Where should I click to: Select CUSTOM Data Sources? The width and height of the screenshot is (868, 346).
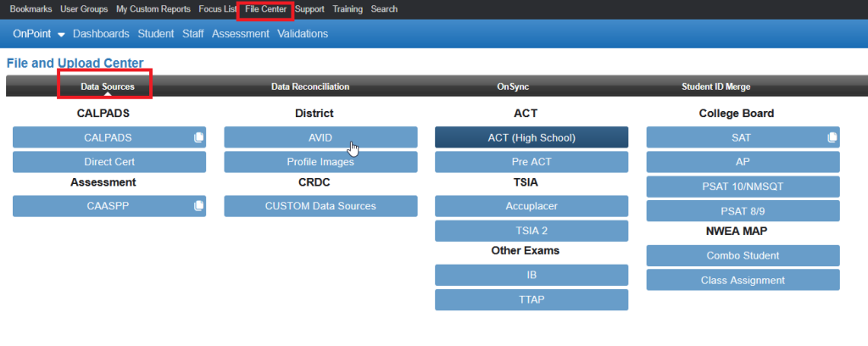tap(320, 206)
